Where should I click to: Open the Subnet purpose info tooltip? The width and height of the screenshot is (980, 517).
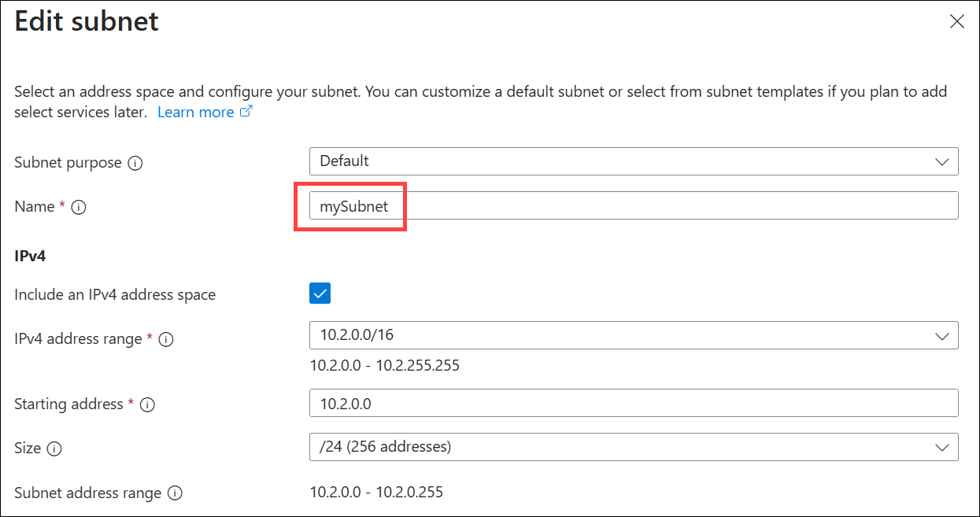(x=135, y=163)
